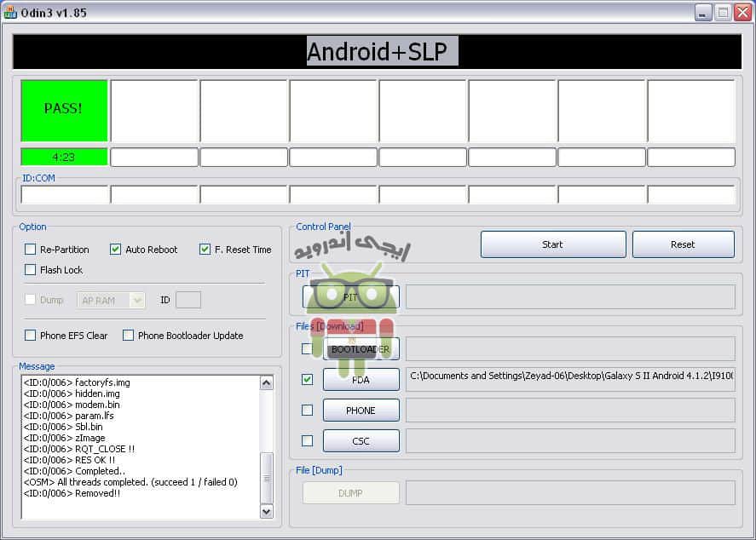Screen dimensions: 756x540
Task: Click the Reset button in Control Panel
Action: coord(684,244)
